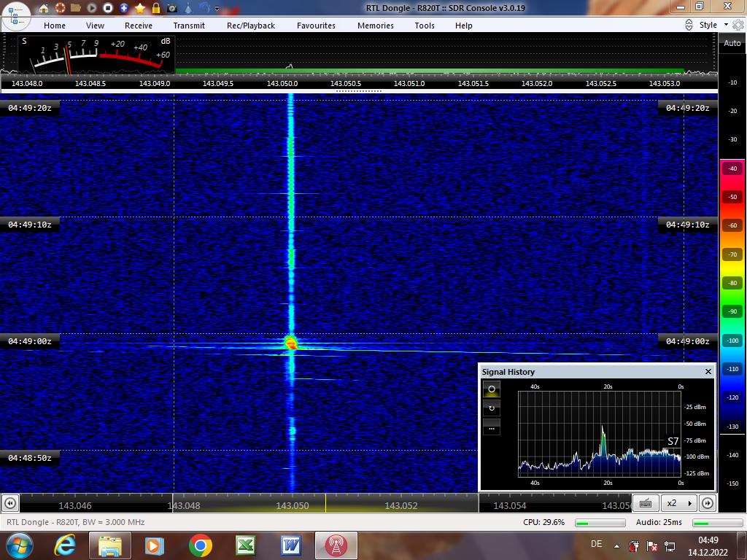Open the Tools ribbon tab
This screenshot has height=560, width=747.
425,26
